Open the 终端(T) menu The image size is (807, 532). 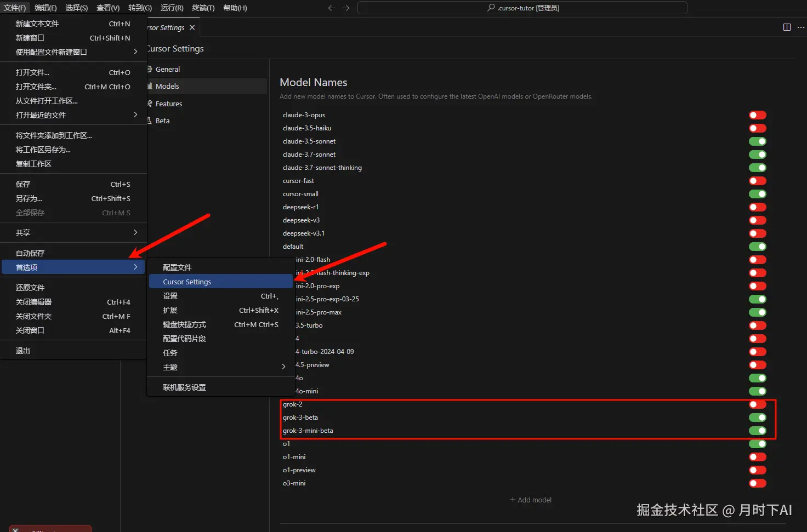pos(203,8)
